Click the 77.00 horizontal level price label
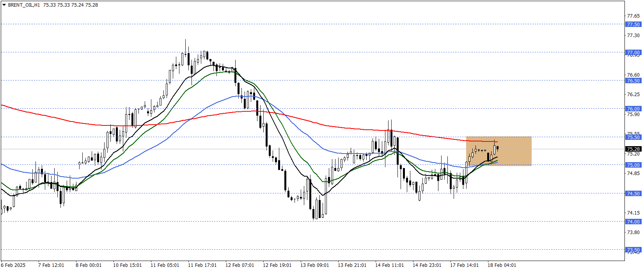644x270 pixels. coord(633,52)
